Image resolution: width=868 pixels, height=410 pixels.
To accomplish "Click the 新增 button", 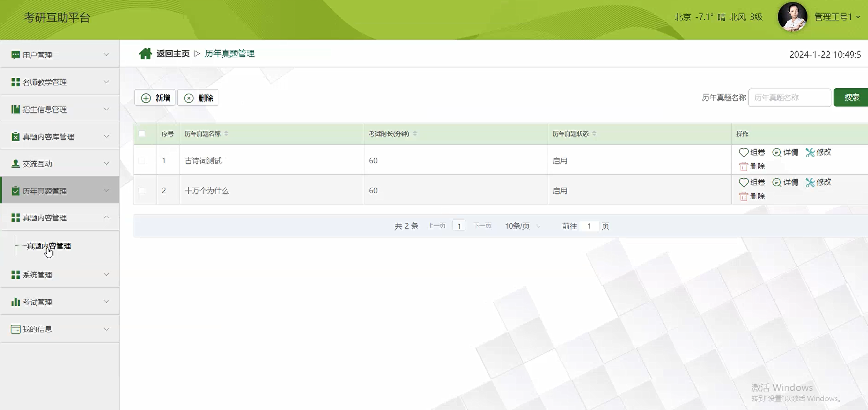I will pos(155,98).
